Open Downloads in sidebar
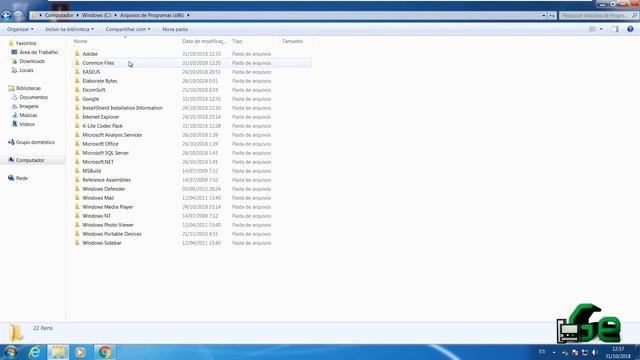This screenshot has height=360, width=640. (x=32, y=61)
